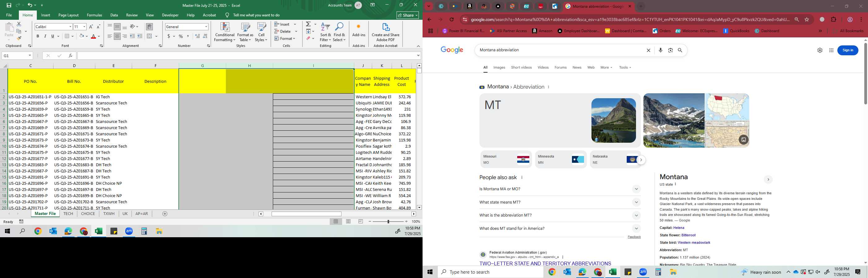This screenshot has height=278, width=868.
Task: Select the Format Painter brush icon
Action: pyautogui.click(x=19, y=38)
